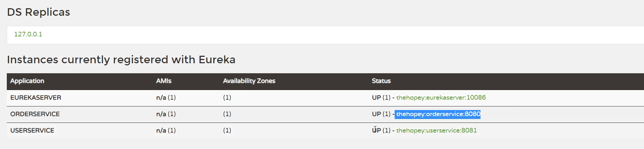Click the UP (1) status of ORDERSERVICE
This screenshot has height=149, width=644.
tap(381, 114)
